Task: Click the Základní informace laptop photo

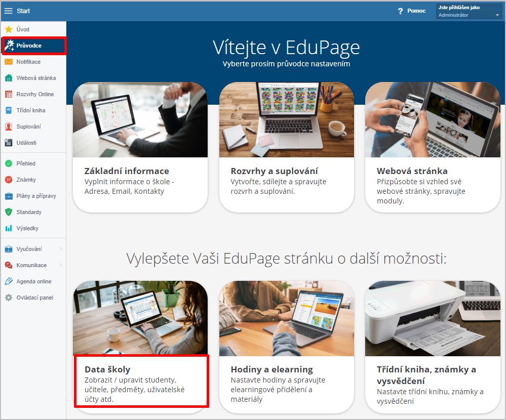Action: tap(140, 119)
